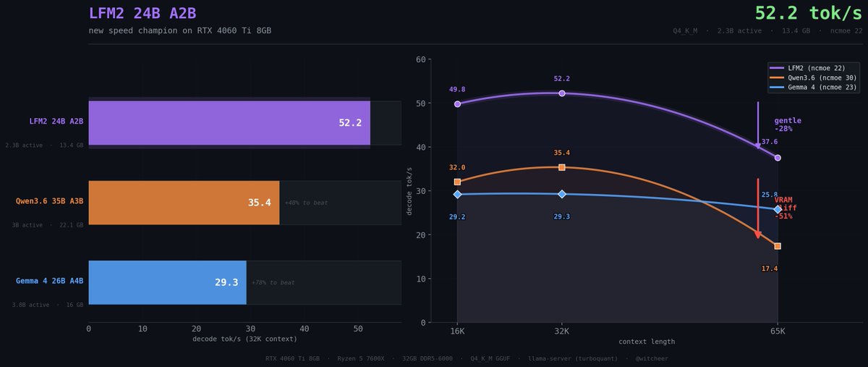Click '2.3B active · 13.4 GB' under LFM2 bar label
The image size is (868, 367).
pos(45,145)
